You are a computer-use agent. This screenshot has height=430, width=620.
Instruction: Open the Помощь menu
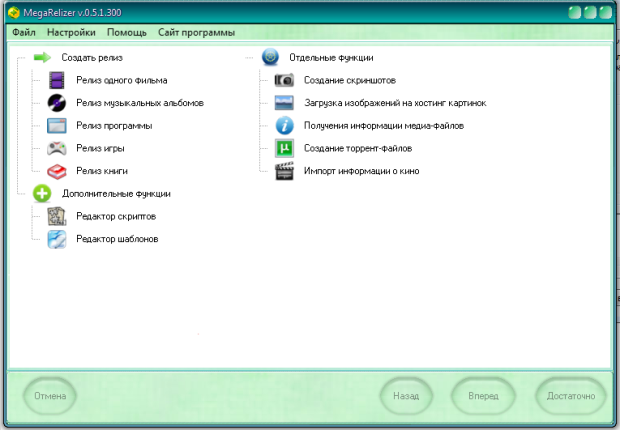coord(127,32)
